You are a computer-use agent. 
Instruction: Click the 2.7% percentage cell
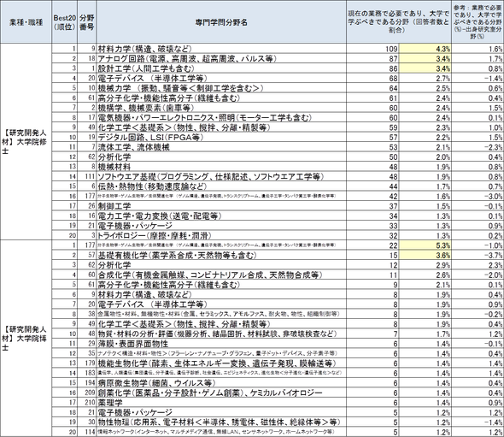pyautogui.click(x=425, y=79)
